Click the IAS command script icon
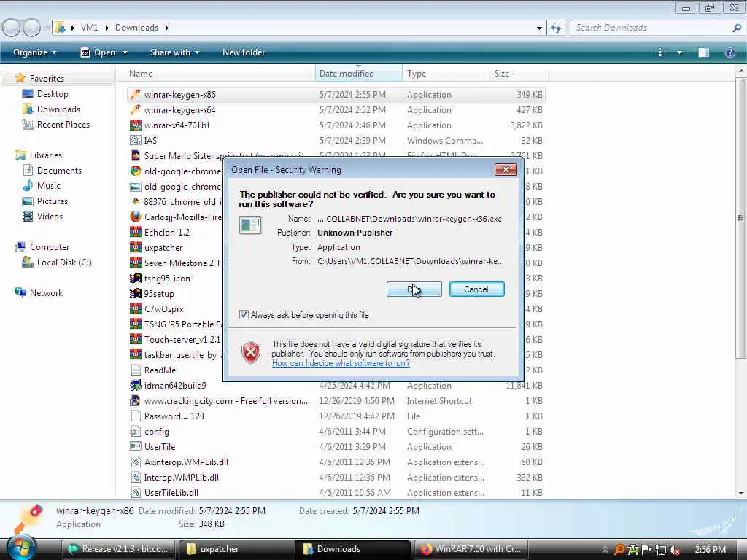747x560 pixels. click(x=136, y=140)
